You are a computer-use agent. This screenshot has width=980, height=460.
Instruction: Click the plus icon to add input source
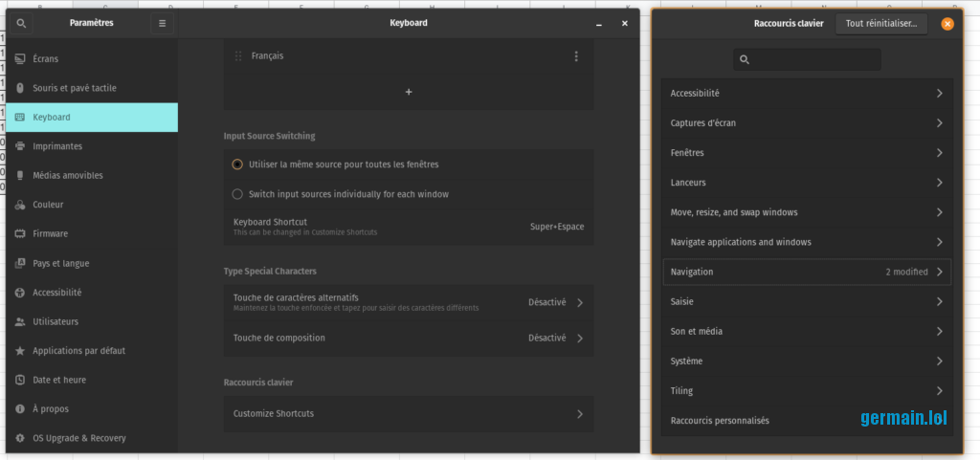(x=409, y=92)
